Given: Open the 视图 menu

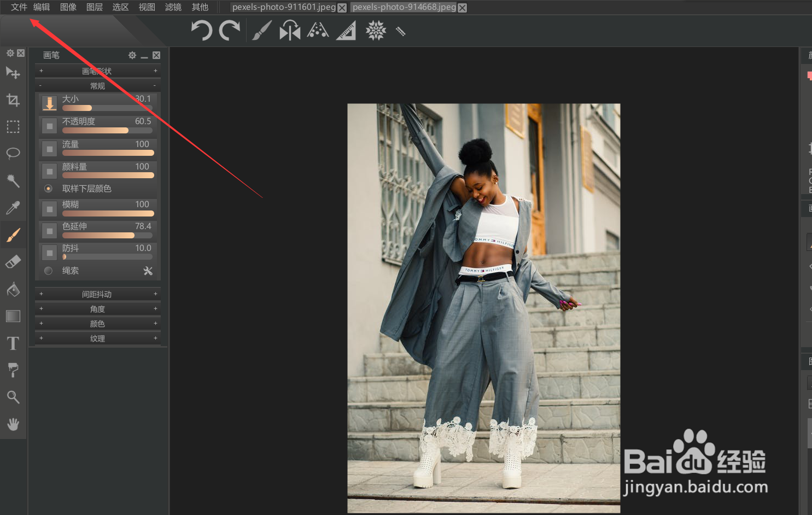Looking at the screenshot, I should (147, 7).
